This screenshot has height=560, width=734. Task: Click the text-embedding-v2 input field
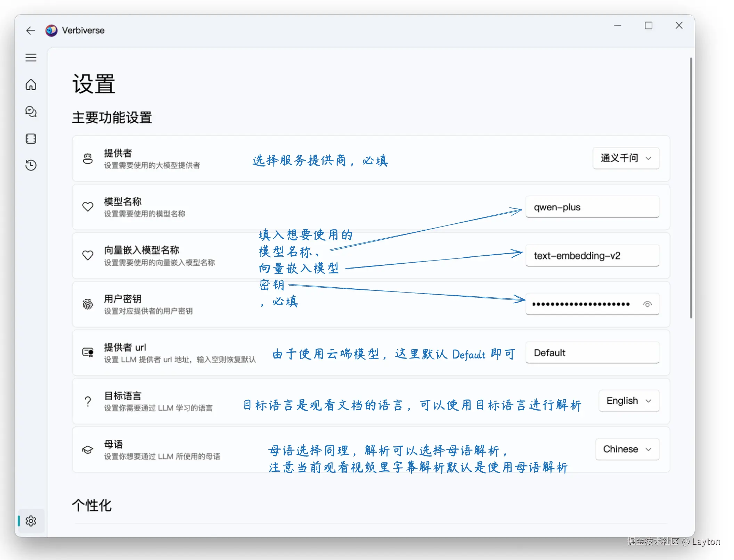click(x=592, y=256)
